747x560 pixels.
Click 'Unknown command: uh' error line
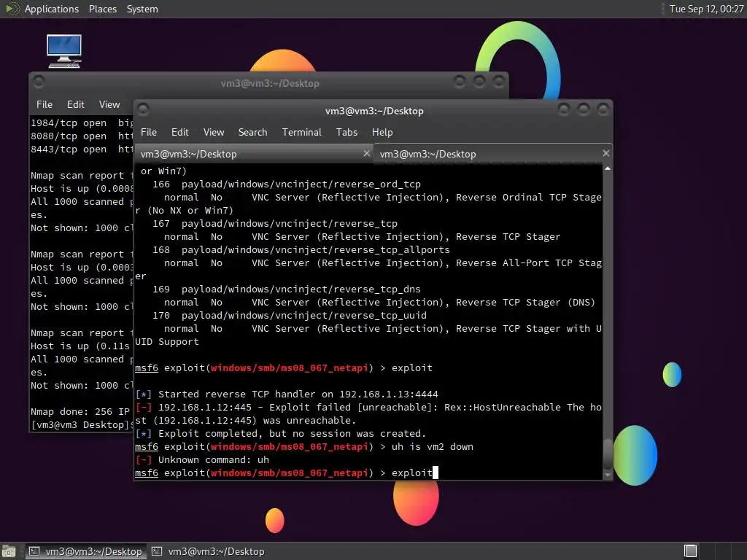203,460
